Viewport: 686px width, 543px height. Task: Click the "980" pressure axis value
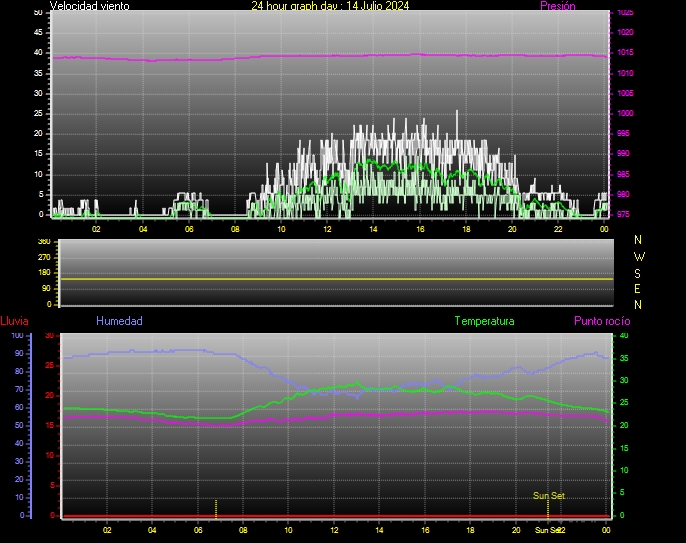[x=623, y=194]
